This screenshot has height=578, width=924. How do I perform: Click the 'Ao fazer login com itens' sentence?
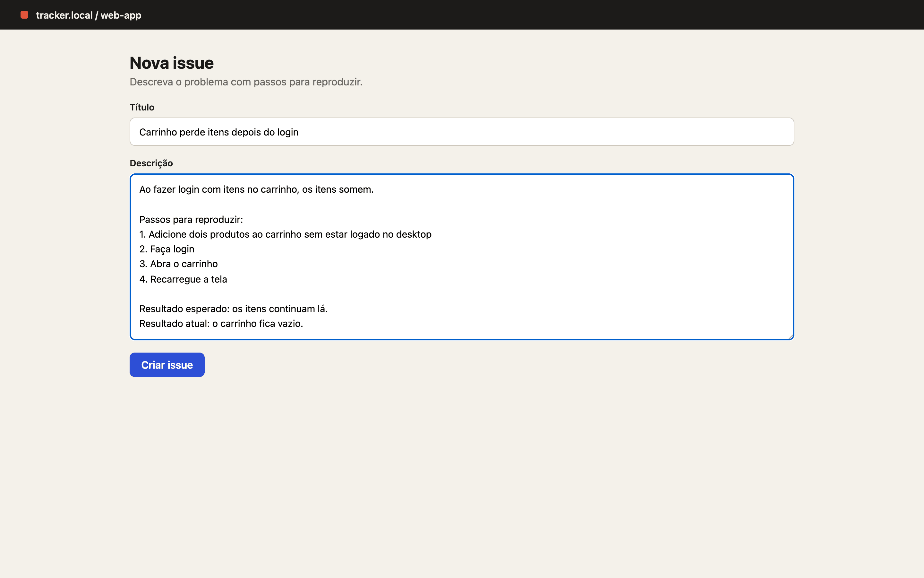tap(256, 189)
